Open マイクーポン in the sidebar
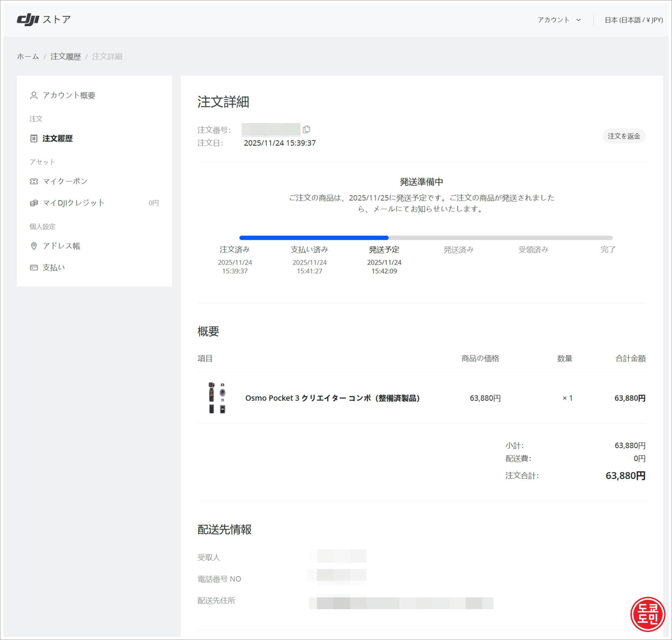Screen dimensions: 672x640 [x=65, y=181]
